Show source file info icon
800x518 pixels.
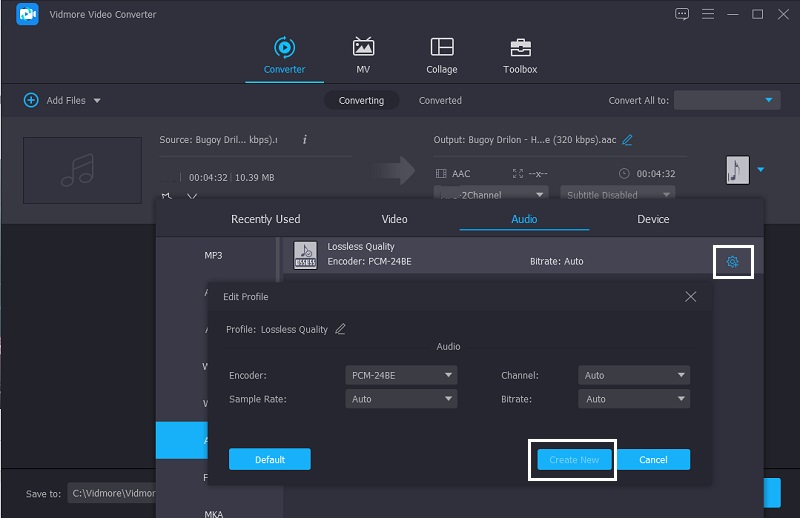point(304,140)
